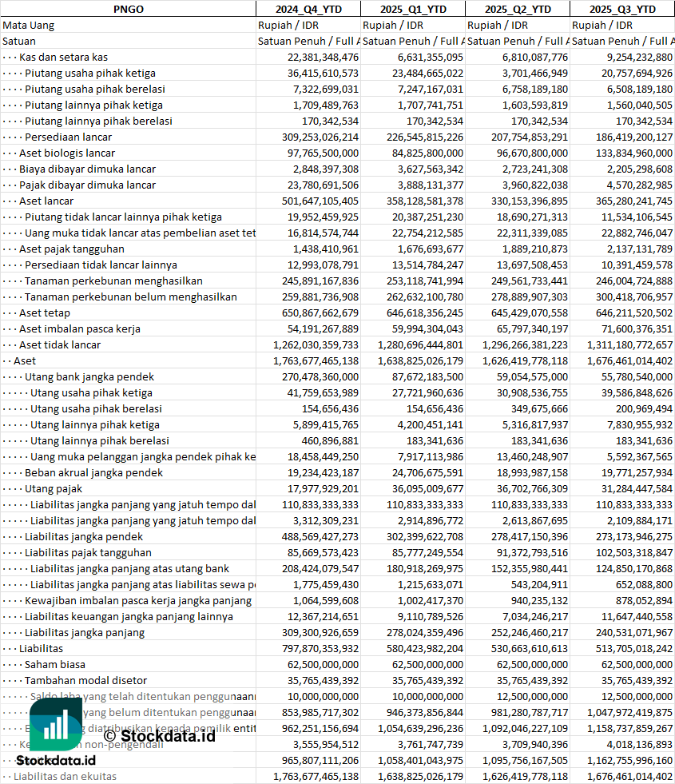Click cell value 488,569,427,273
This screenshot has height=784, width=675.
click(x=320, y=536)
